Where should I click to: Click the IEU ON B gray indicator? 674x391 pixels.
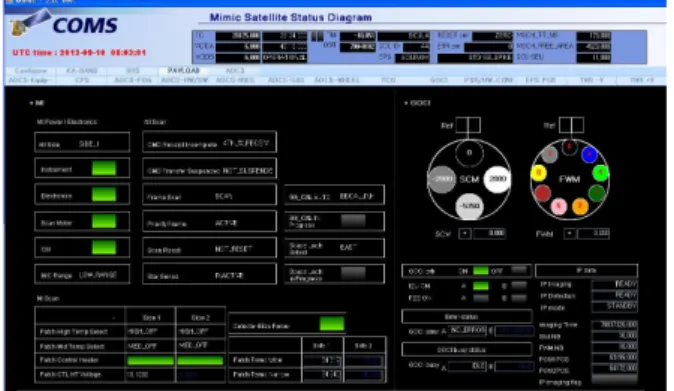[519, 285]
